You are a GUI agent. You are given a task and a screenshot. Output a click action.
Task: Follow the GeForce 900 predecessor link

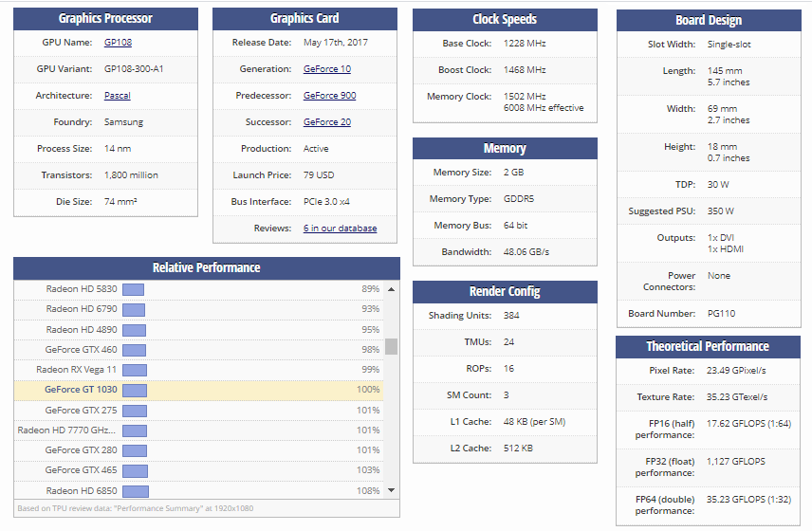[x=329, y=96]
